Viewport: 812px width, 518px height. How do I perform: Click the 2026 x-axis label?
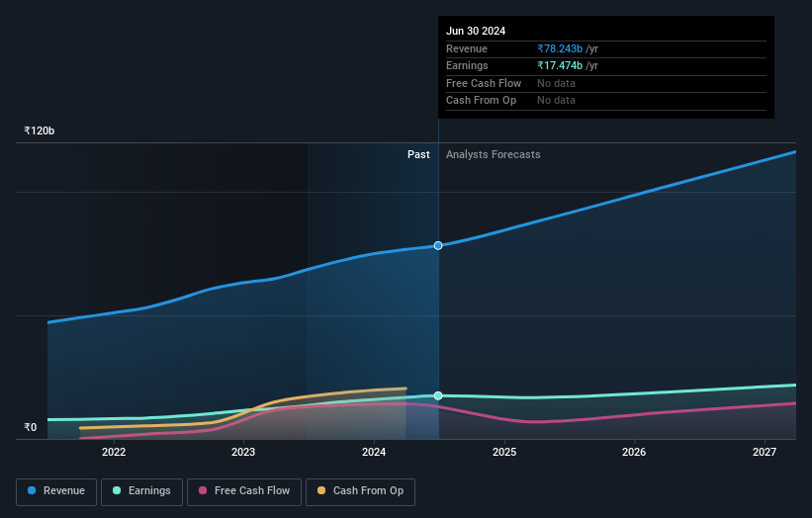tap(634, 453)
